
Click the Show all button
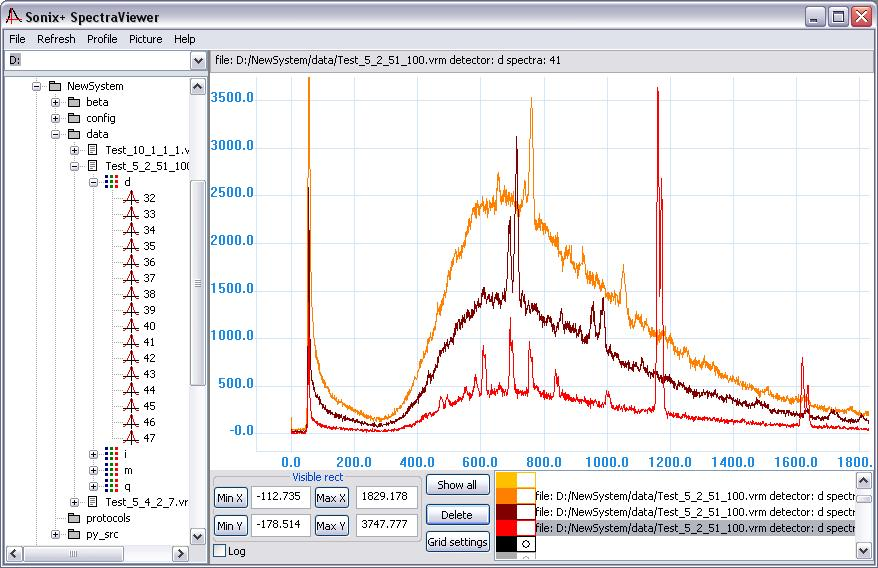pos(457,485)
